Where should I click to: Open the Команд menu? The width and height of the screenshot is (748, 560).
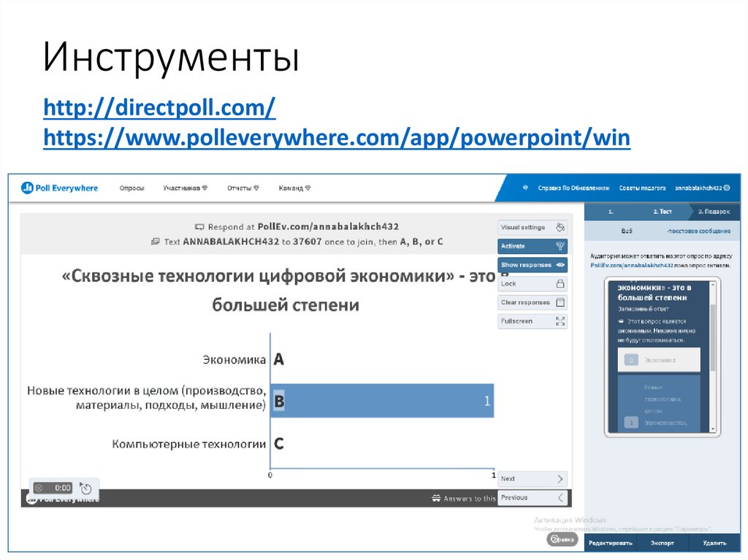[x=294, y=188]
